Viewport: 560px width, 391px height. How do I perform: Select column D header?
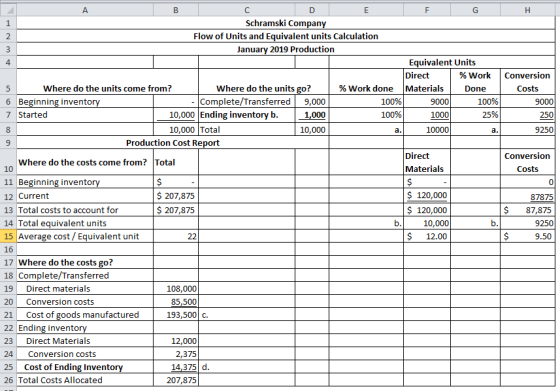[x=312, y=10]
